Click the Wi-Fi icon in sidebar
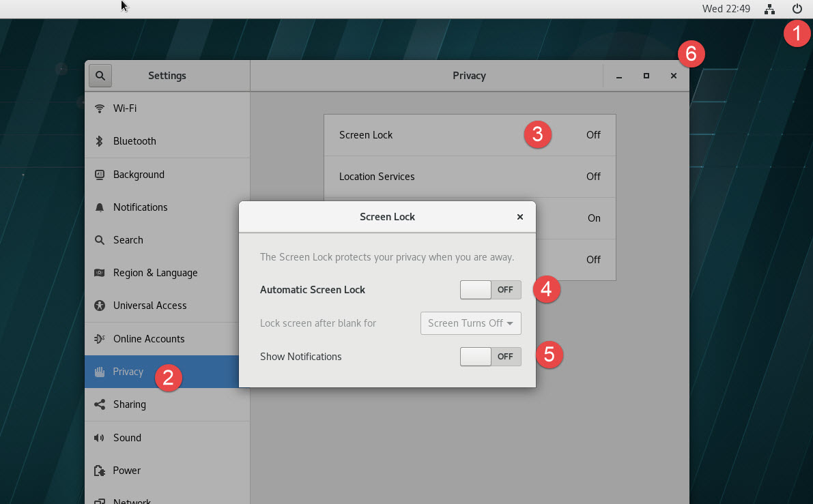The width and height of the screenshot is (813, 504). click(x=100, y=108)
